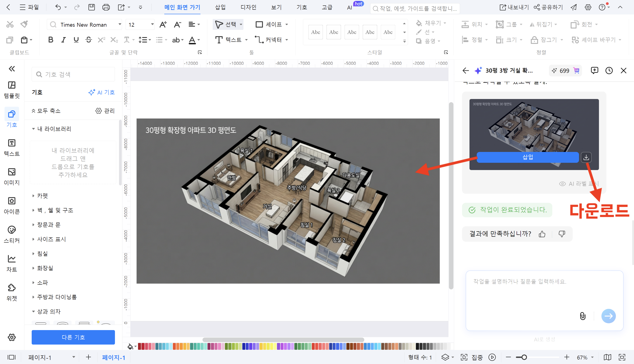The width and height of the screenshot is (634, 364).
Task: Open the Times New Roman font dropdown
Action: [x=120, y=24]
